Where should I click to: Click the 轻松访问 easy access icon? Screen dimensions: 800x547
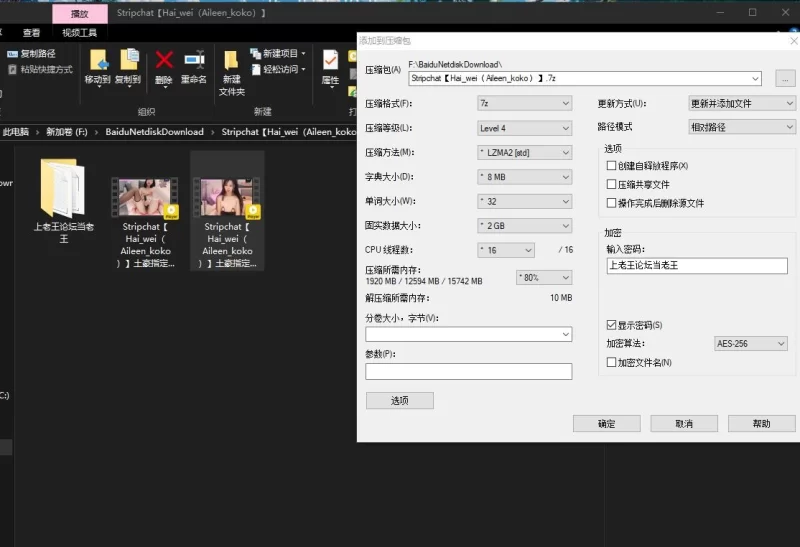[256, 69]
